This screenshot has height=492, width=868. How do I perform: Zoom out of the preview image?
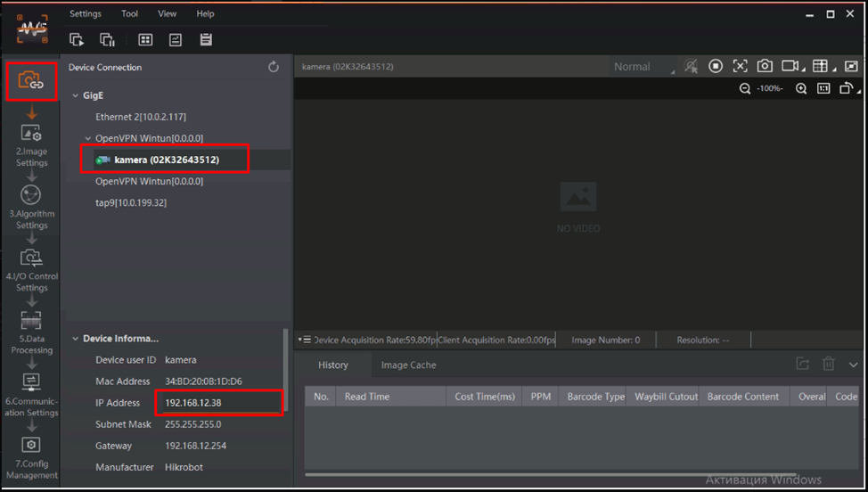tap(745, 88)
